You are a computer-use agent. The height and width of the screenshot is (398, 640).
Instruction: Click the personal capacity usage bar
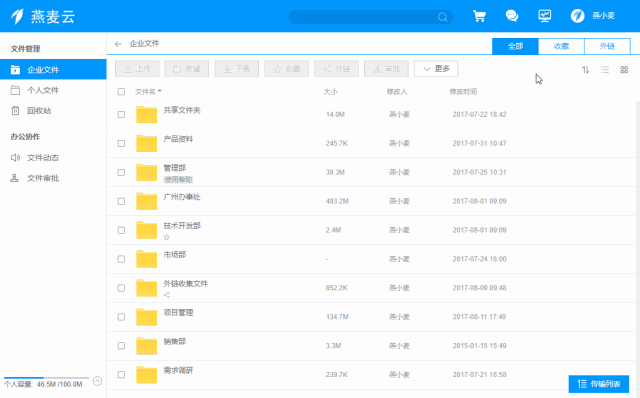coord(46,378)
